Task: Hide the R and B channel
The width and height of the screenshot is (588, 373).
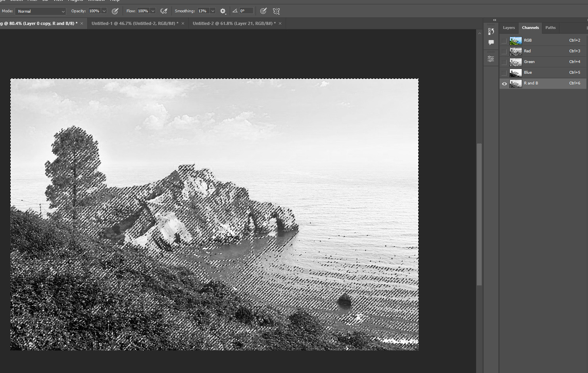Action: click(x=504, y=83)
